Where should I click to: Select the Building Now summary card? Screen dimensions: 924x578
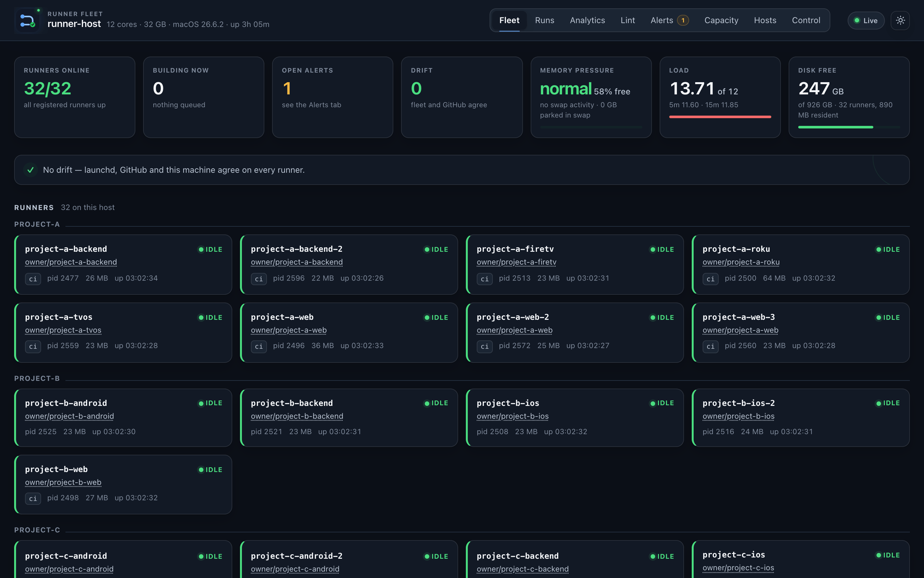pyautogui.click(x=203, y=97)
